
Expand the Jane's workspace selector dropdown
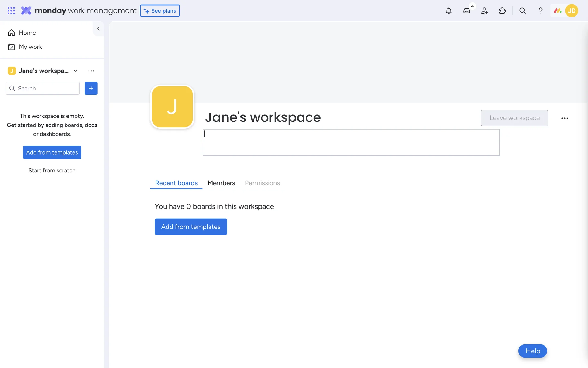(76, 71)
